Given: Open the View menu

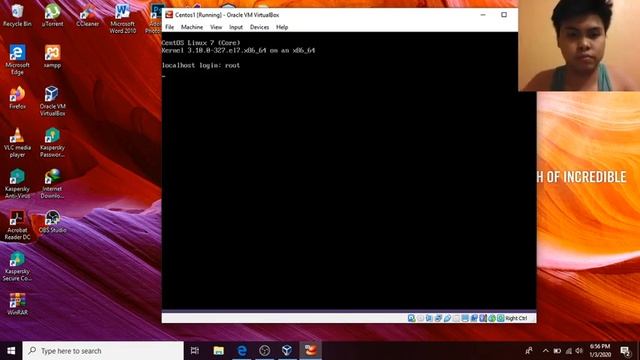Looking at the screenshot, I should 216,27.
